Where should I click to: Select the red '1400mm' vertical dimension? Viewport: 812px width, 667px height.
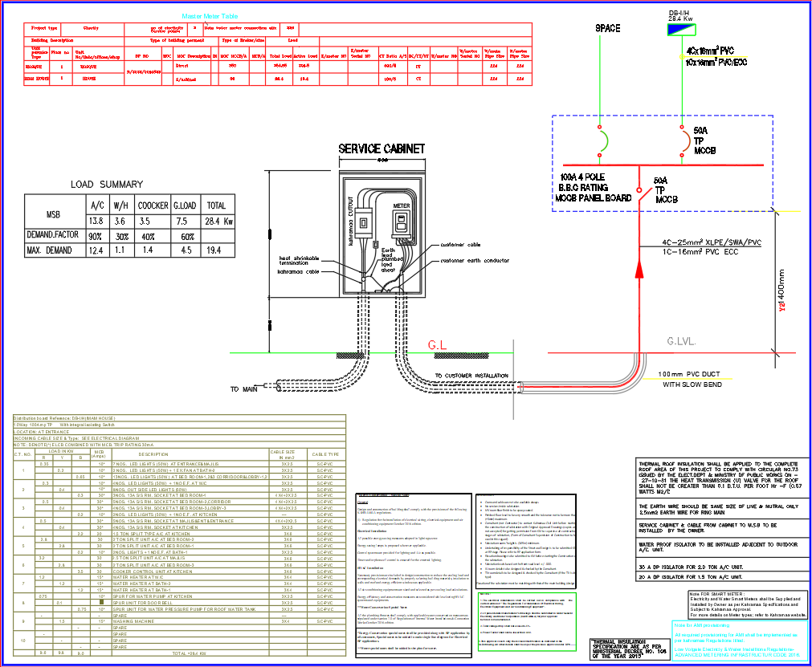[782, 290]
